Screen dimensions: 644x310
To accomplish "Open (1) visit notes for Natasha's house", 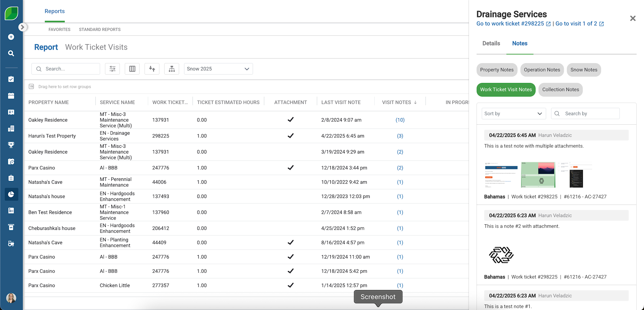I will coord(400,196).
